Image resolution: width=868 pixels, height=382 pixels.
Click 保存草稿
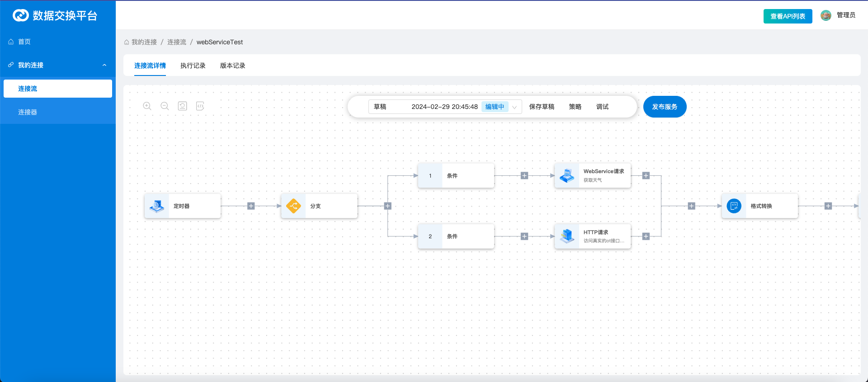tap(542, 107)
